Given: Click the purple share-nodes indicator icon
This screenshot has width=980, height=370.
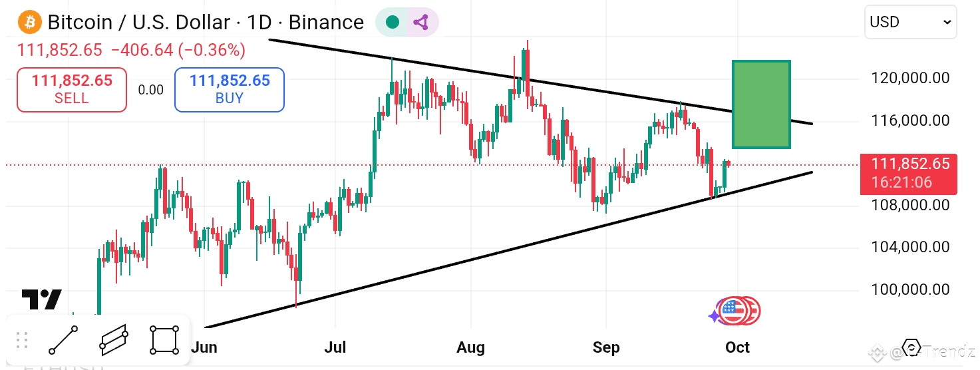Looking at the screenshot, I should coord(420,22).
